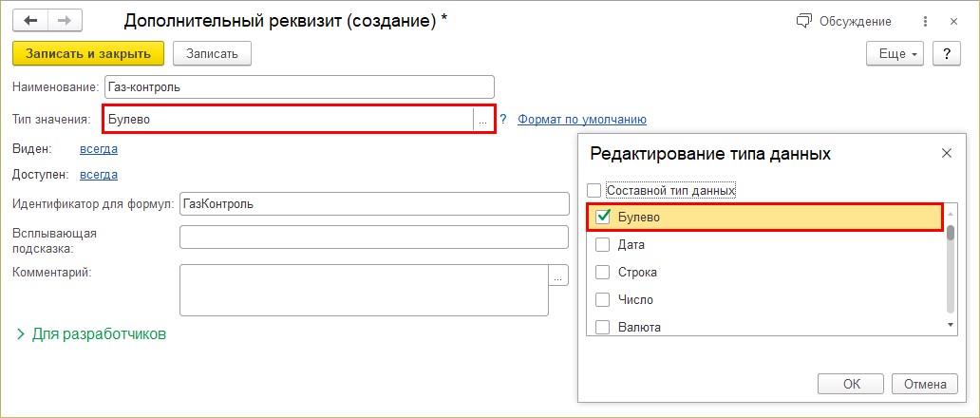The width and height of the screenshot is (980, 418).
Task: Uncheck the Булево type checkbox
Action: tap(602, 218)
